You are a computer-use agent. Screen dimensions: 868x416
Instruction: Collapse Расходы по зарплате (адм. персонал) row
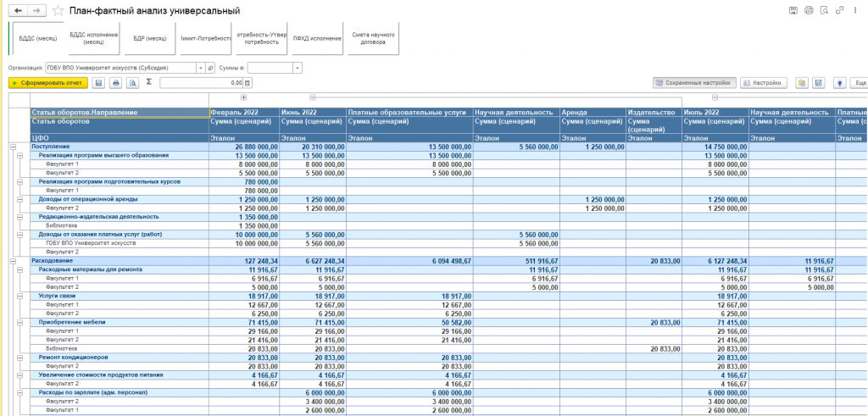21,393
